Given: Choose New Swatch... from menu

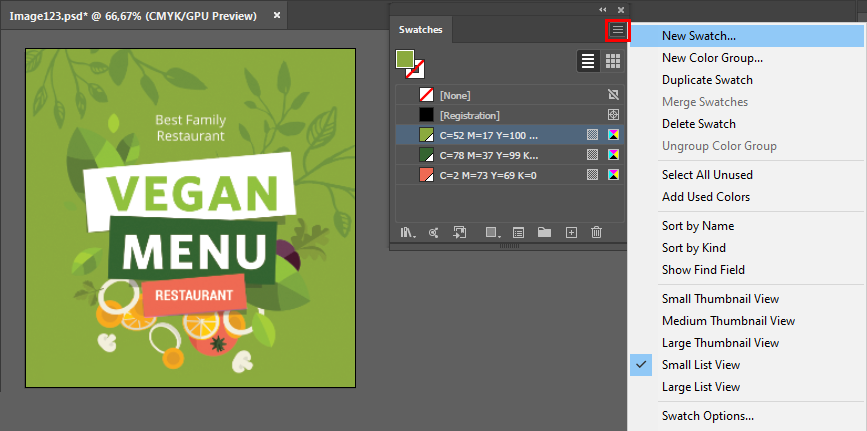Looking at the screenshot, I should pyautogui.click(x=698, y=36).
